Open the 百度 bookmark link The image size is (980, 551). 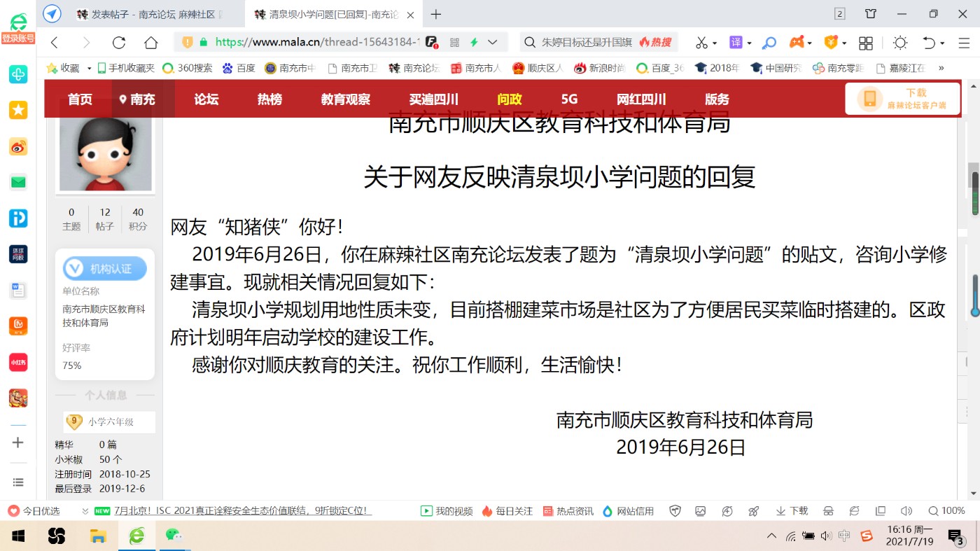click(239, 68)
